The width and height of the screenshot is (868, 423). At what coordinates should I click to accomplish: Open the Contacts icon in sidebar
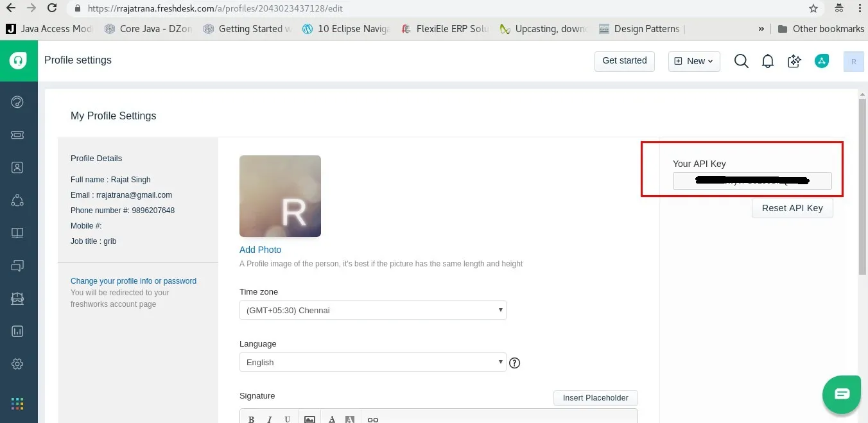(18, 168)
